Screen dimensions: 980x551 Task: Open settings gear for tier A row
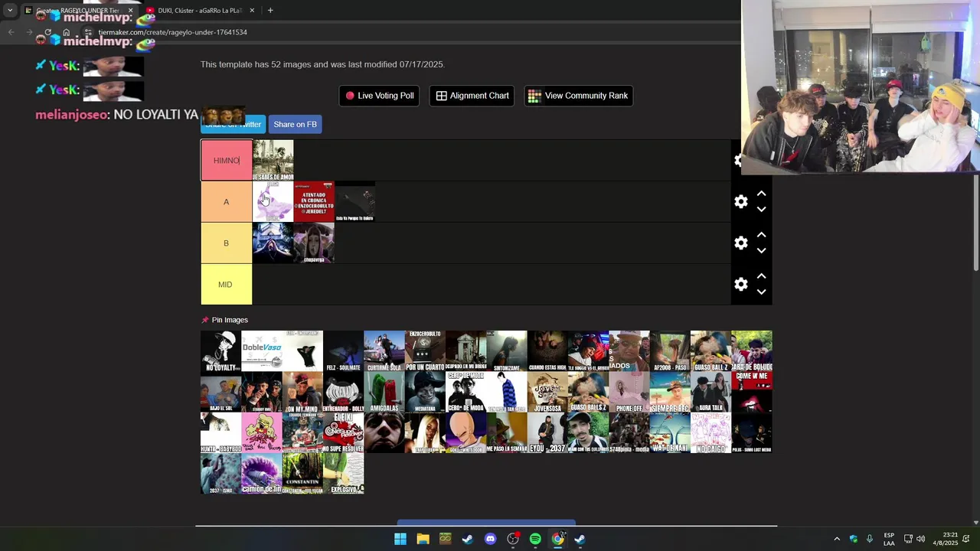pos(740,202)
